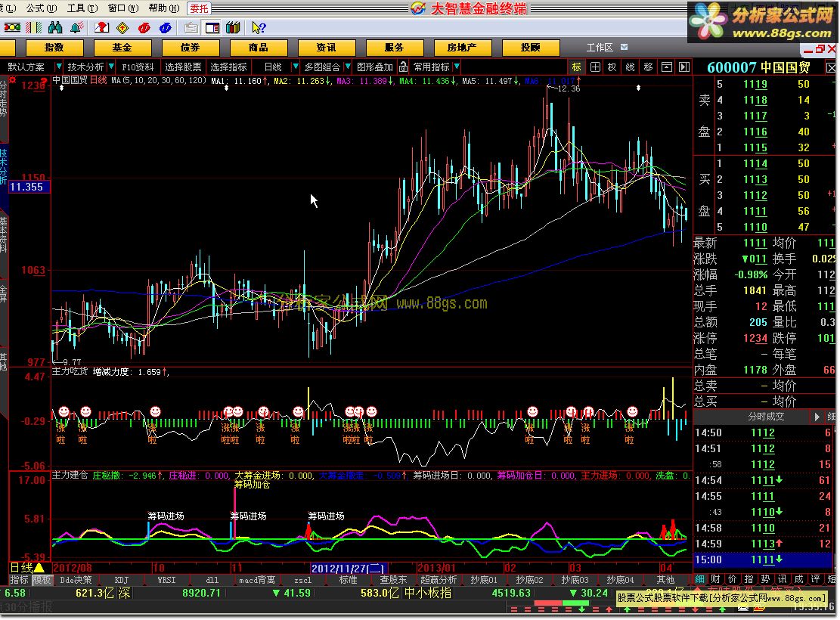This screenshot has width=840, height=620.
Task: Click 图形叠加 button
Action: click(375, 67)
